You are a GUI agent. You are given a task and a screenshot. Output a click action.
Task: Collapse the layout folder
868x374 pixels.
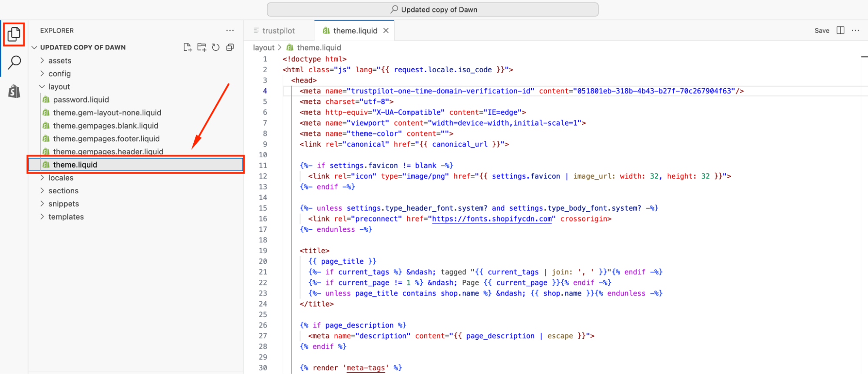pyautogui.click(x=59, y=87)
